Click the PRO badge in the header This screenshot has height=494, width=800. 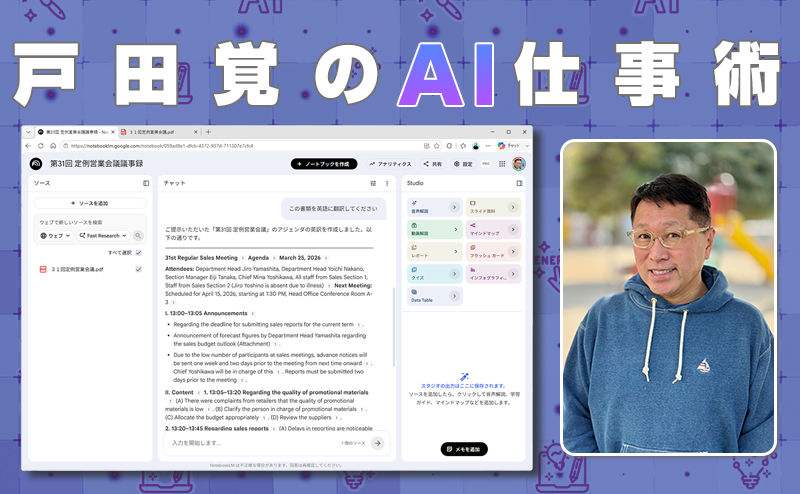point(486,164)
